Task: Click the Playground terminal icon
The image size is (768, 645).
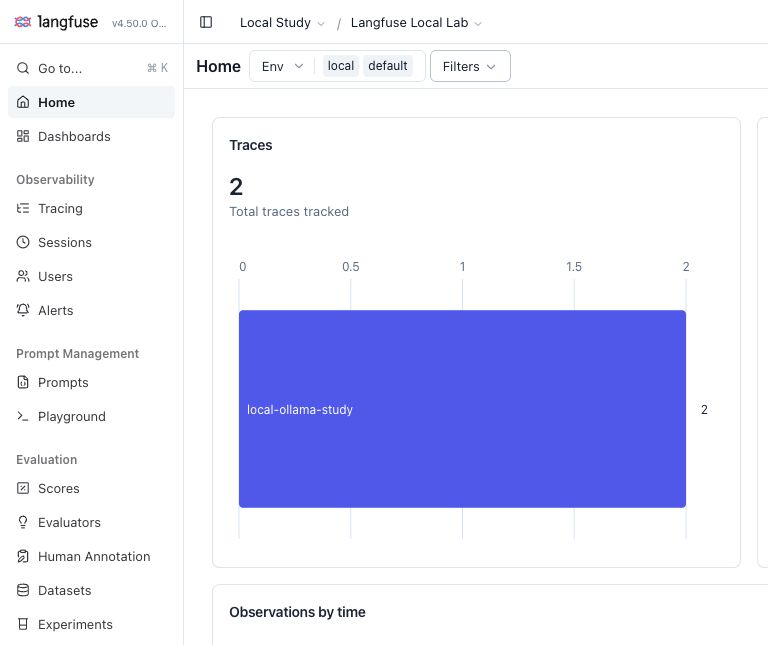Action: (23, 417)
